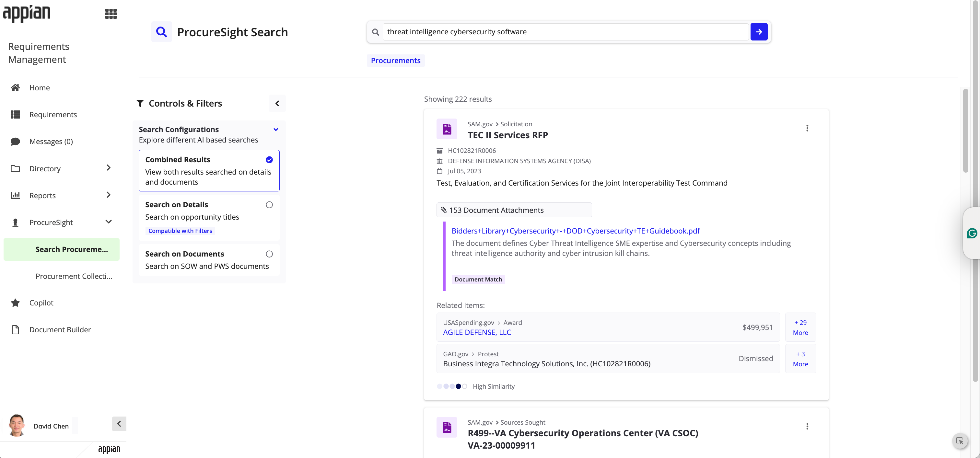980x458 pixels.
Task: Open Search Procurements sidebar item
Action: 61,249
